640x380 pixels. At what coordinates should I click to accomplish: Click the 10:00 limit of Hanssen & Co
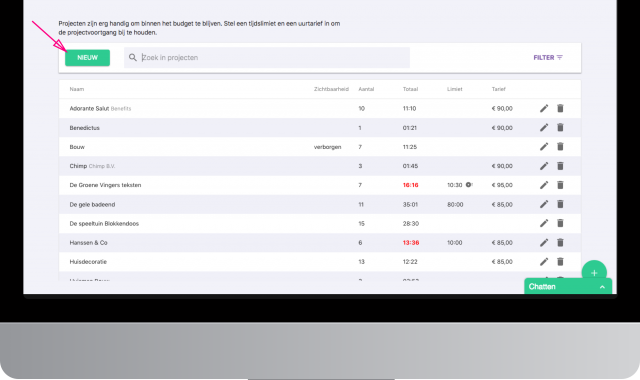click(x=455, y=242)
